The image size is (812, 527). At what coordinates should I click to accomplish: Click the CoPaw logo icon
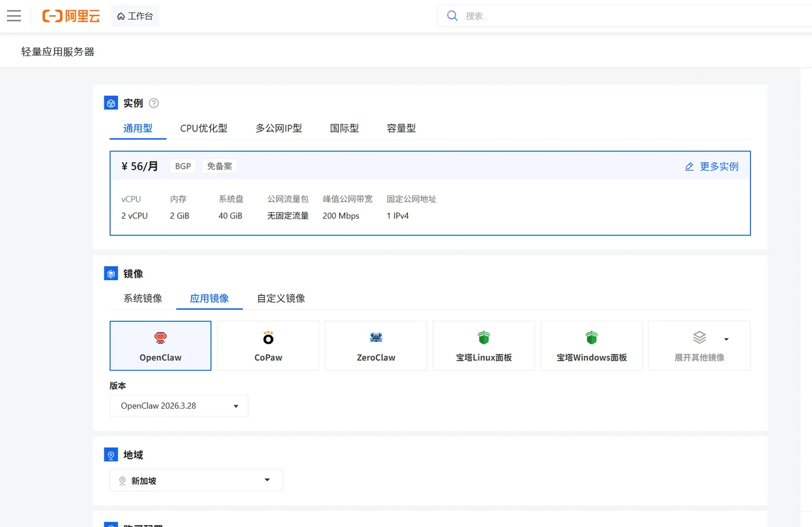point(268,337)
